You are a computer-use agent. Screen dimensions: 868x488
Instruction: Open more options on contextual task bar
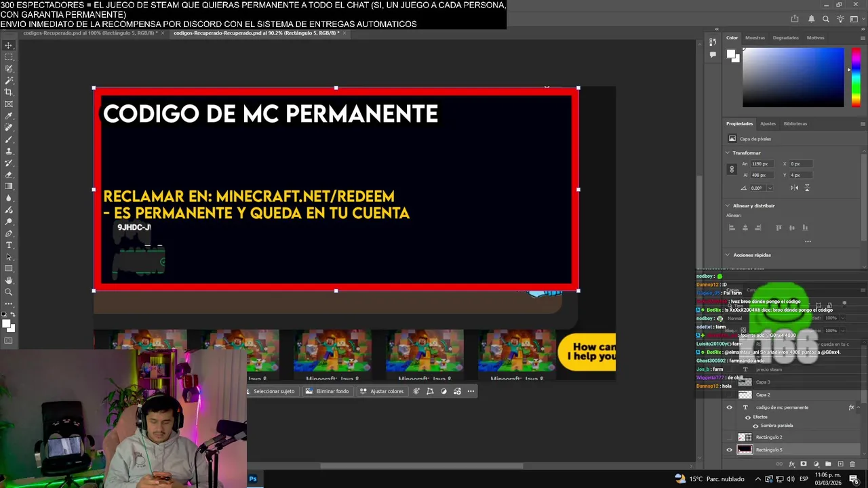471,391
